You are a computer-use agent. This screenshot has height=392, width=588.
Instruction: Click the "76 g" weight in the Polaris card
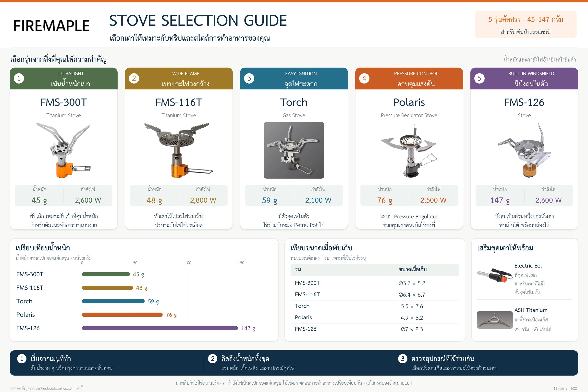pos(385,200)
